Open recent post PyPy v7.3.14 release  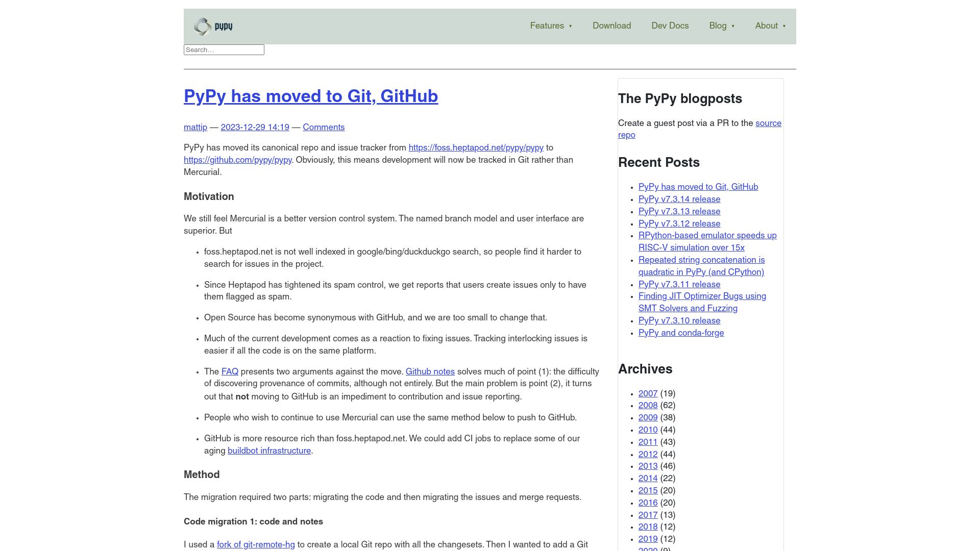tap(679, 199)
